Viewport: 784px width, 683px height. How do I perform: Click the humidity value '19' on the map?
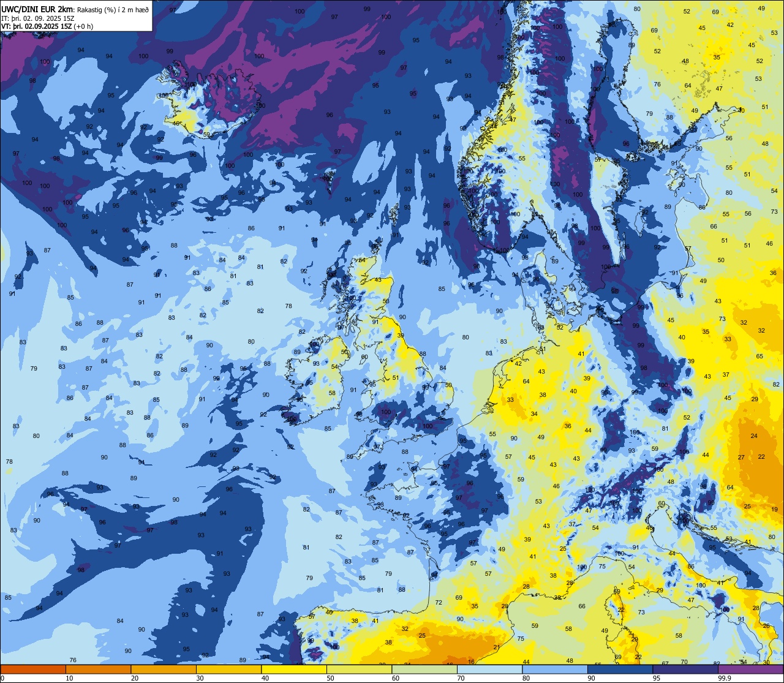(x=774, y=510)
